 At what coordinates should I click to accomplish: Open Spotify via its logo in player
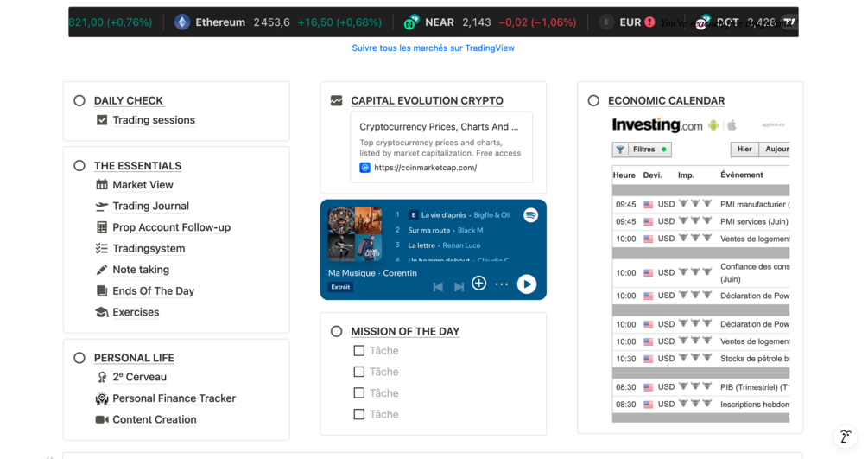[x=530, y=215]
